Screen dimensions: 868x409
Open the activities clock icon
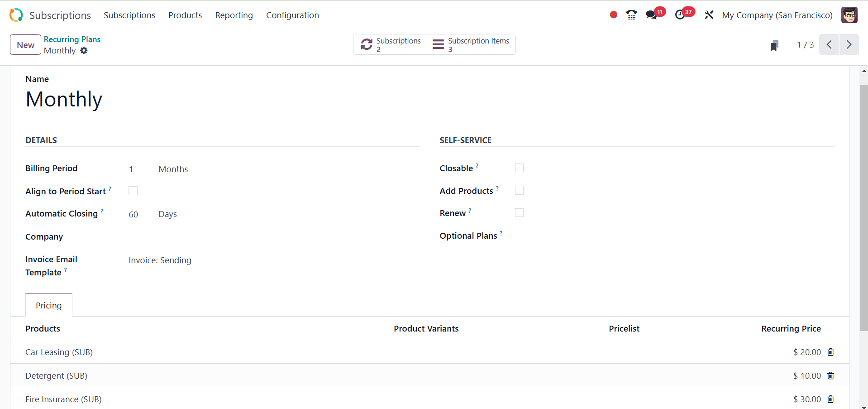click(x=680, y=15)
